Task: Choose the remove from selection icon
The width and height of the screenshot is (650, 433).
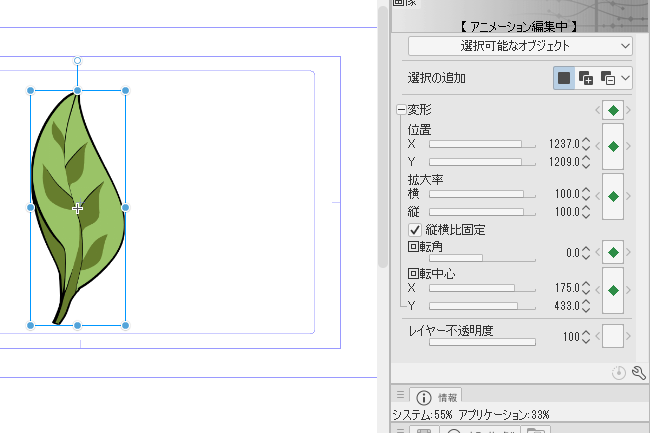Action: 607,78
